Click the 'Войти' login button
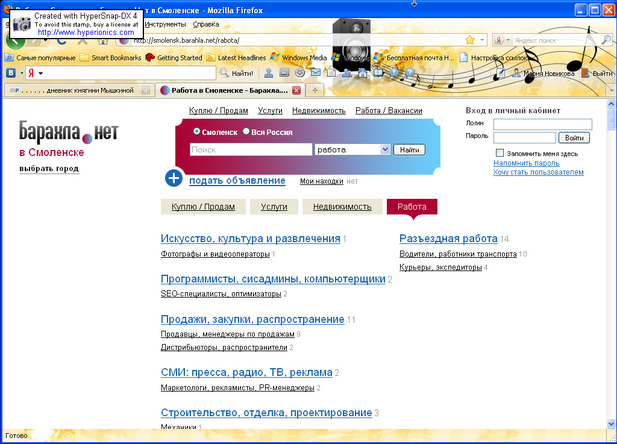 (574, 138)
